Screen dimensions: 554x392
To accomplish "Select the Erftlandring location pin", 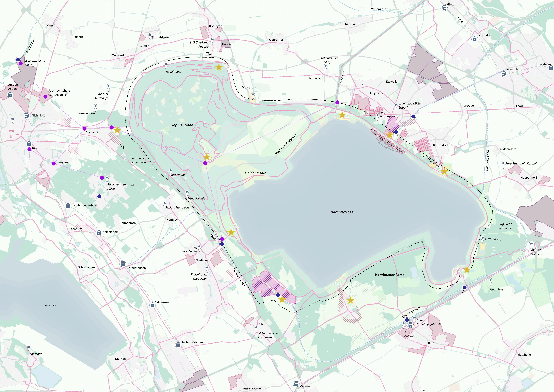I will (482, 238).
